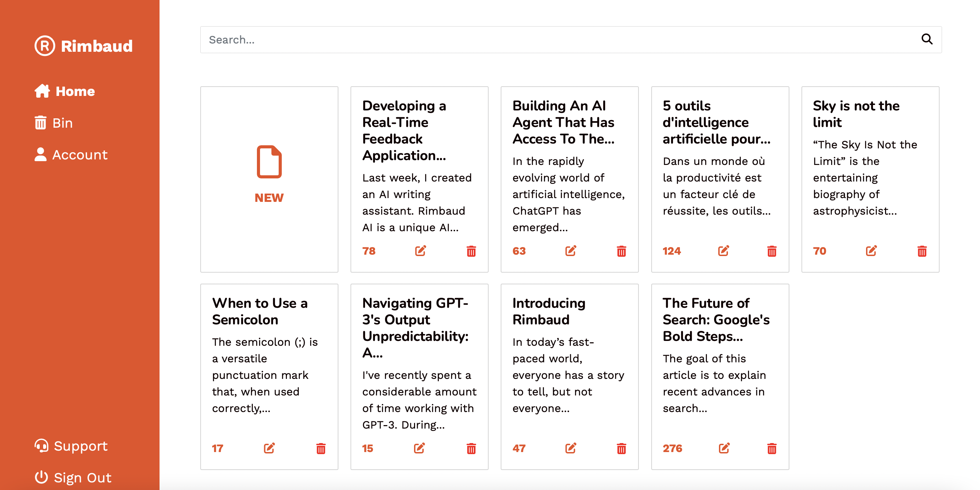Image resolution: width=980 pixels, height=490 pixels.
Task: Open Building An AI Agent title
Action: (563, 122)
